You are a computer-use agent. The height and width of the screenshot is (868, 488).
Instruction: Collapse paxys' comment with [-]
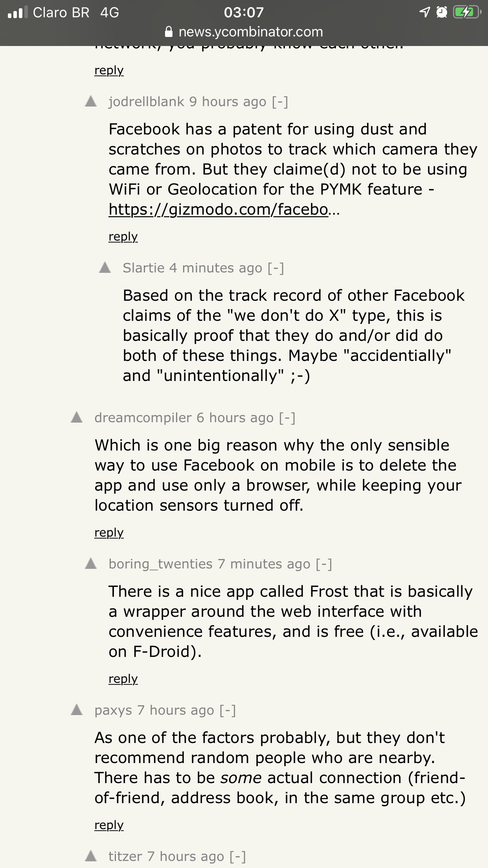click(228, 710)
